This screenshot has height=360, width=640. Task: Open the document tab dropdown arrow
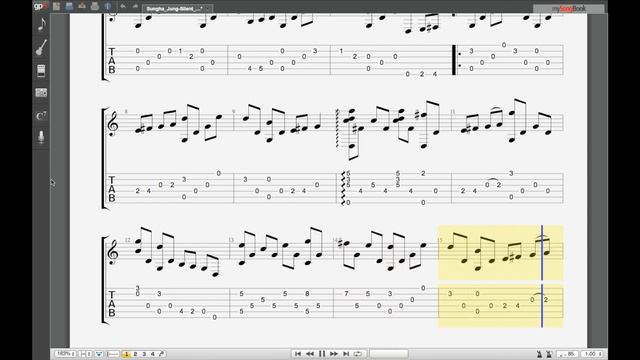(x=208, y=9)
